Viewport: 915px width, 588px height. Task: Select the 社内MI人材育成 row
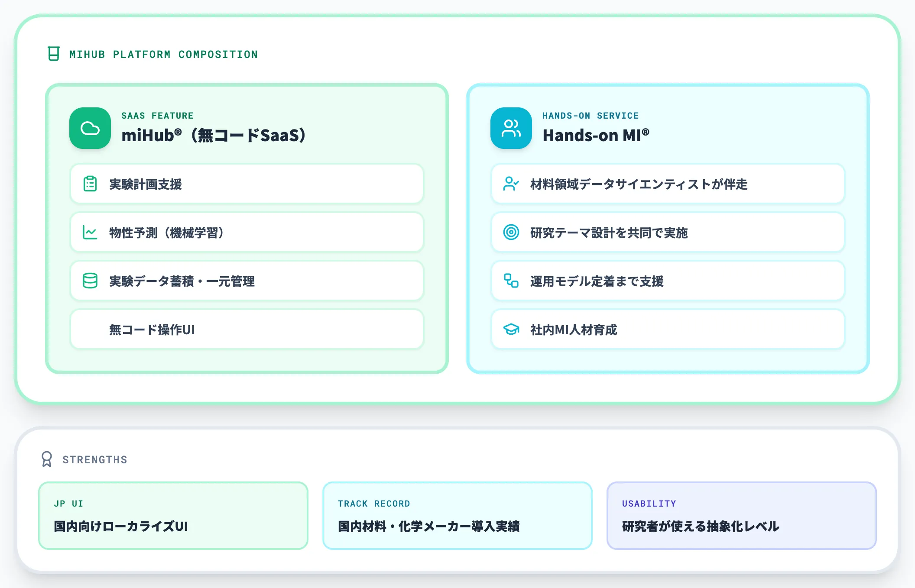[668, 330]
